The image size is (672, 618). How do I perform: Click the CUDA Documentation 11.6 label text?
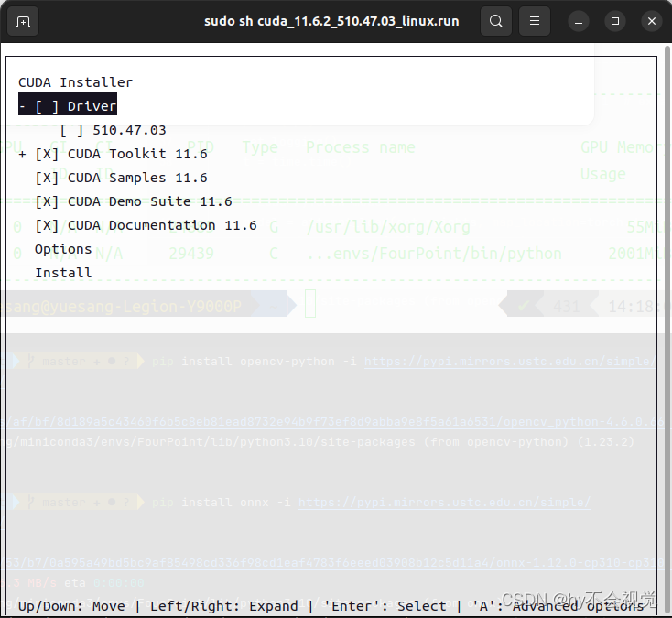coord(162,225)
